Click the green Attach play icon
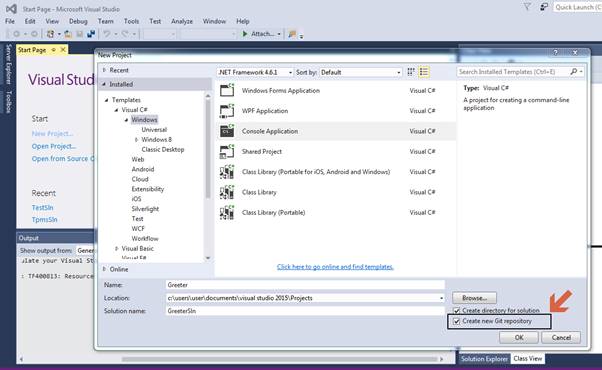This screenshot has height=370, width=602. (x=245, y=34)
